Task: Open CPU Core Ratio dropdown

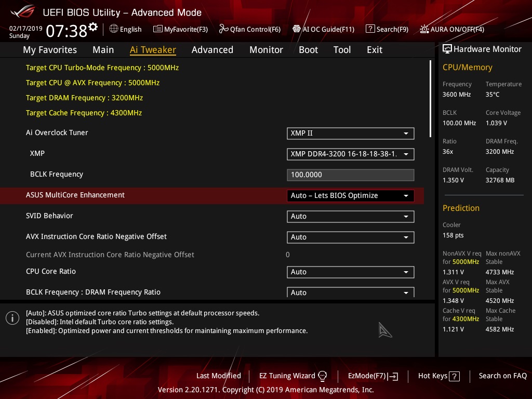Action: [351, 272]
